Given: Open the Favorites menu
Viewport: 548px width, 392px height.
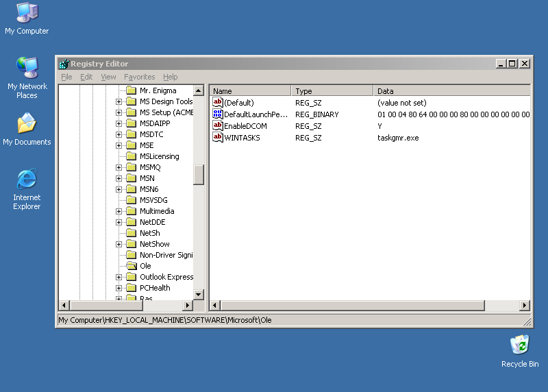Looking at the screenshot, I should click(x=140, y=77).
